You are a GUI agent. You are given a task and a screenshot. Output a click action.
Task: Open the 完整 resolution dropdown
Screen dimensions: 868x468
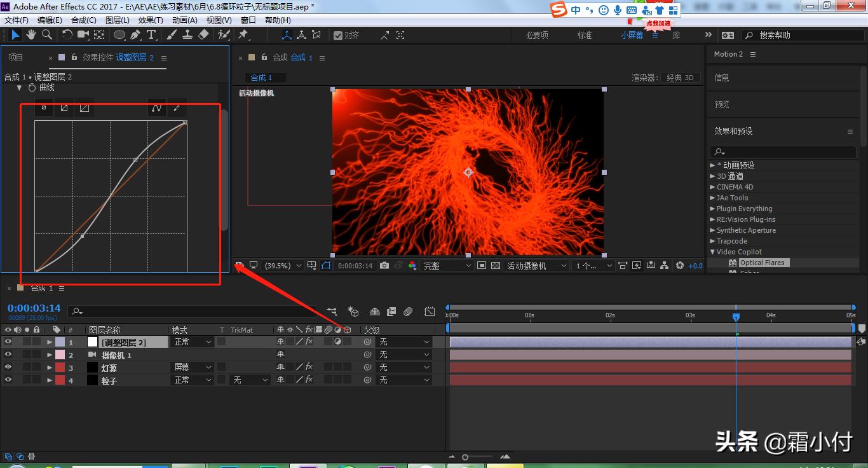(x=448, y=266)
